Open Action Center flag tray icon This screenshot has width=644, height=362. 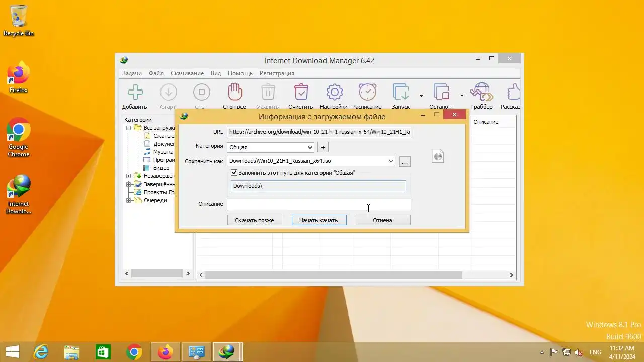[x=554, y=352]
